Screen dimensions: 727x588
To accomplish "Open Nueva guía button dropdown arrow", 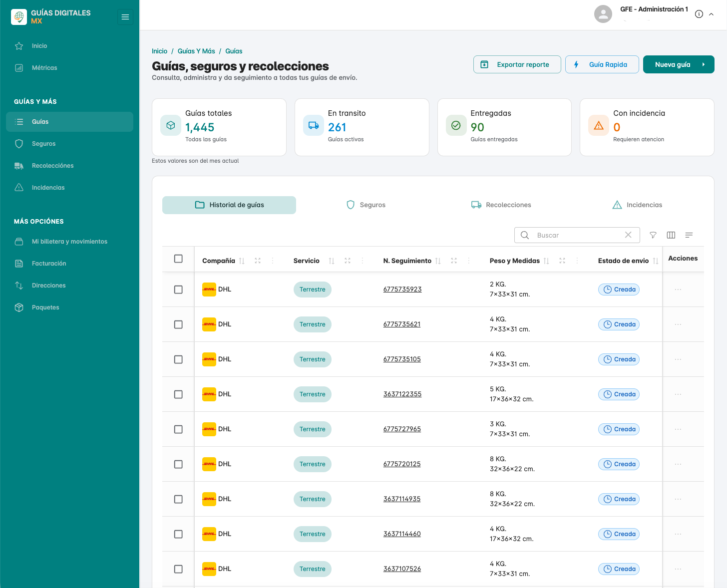I will click(704, 64).
